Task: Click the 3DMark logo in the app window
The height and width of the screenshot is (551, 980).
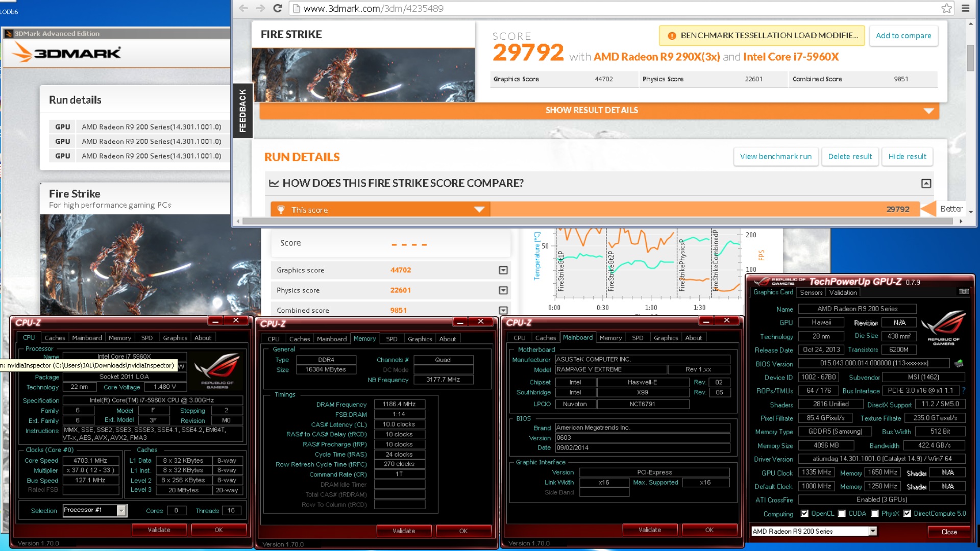Action: [66, 53]
